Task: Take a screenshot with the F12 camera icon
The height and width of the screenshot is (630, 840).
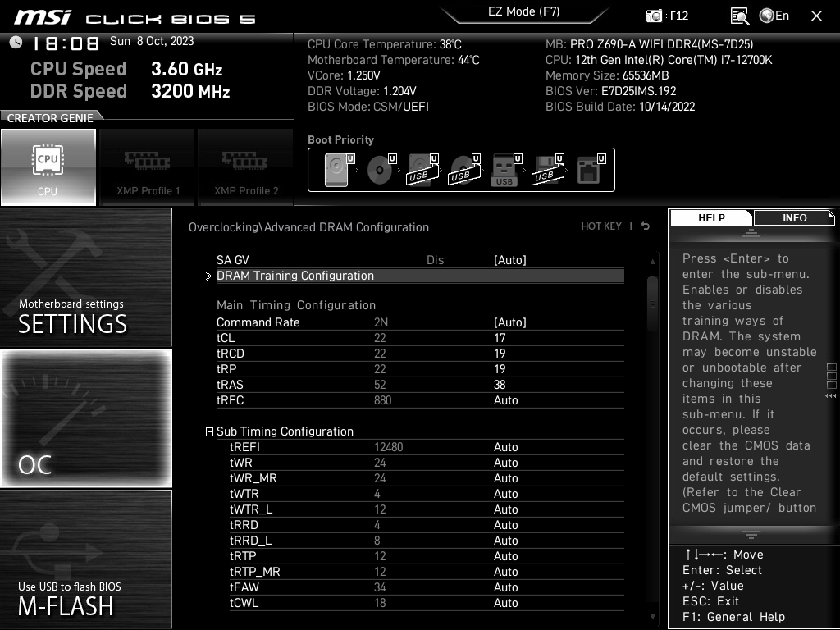Action: point(654,16)
